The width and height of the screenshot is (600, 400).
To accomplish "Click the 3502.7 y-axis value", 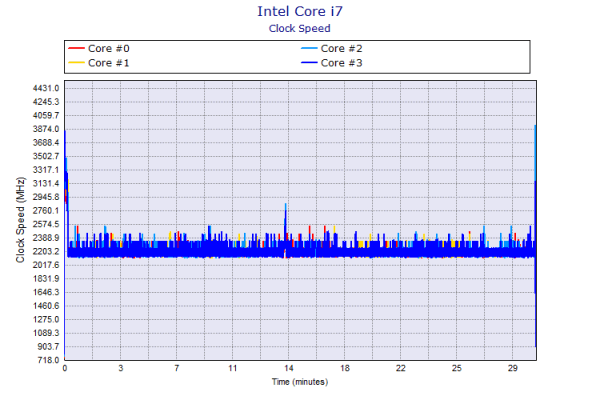I will tap(46, 156).
